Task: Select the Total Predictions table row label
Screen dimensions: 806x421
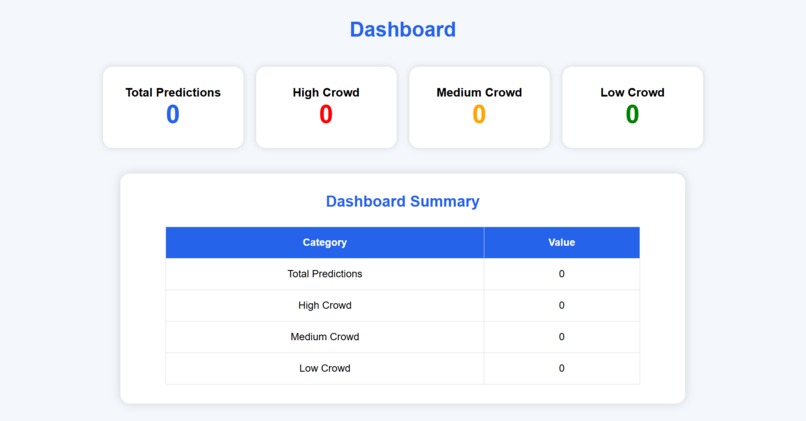Action: click(325, 274)
